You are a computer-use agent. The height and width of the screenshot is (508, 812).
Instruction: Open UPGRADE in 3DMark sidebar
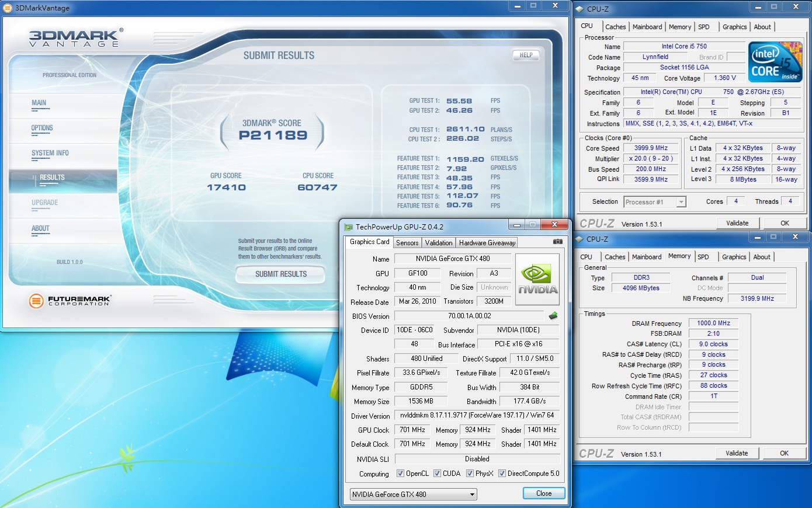(45, 203)
